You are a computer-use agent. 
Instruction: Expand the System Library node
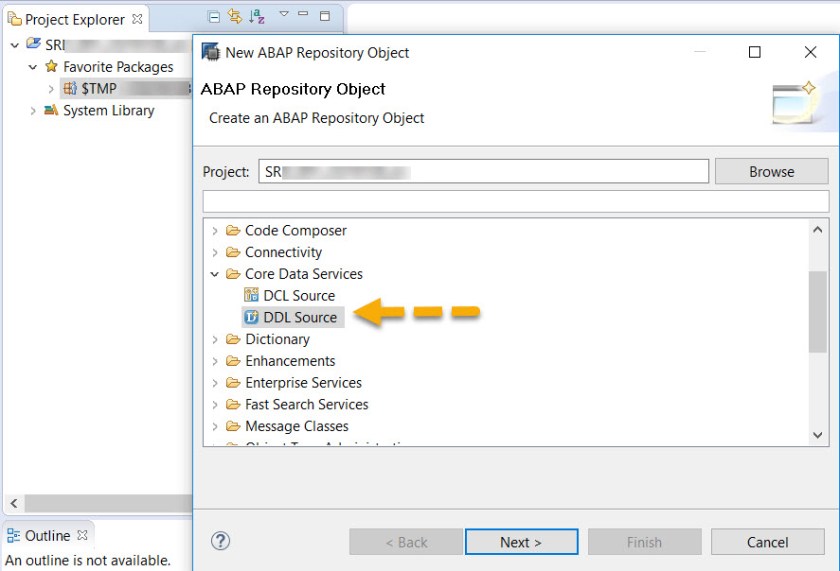pyautogui.click(x=33, y=111)
